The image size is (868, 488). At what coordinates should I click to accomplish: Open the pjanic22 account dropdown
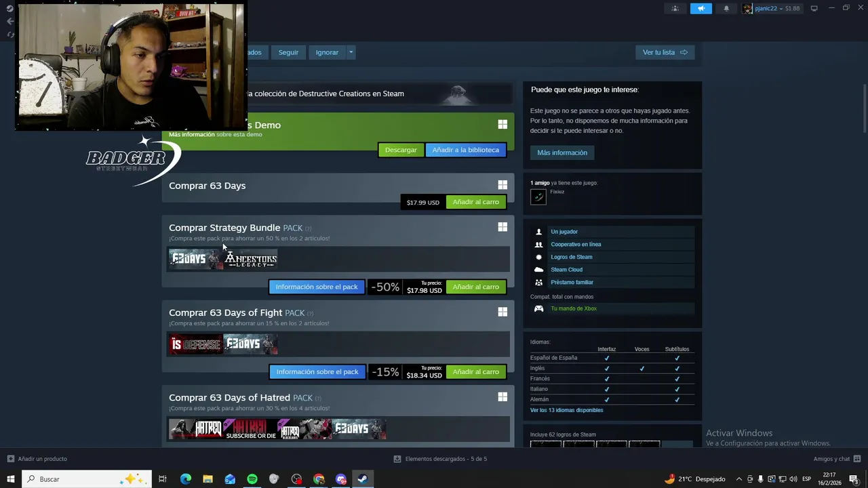772,8
